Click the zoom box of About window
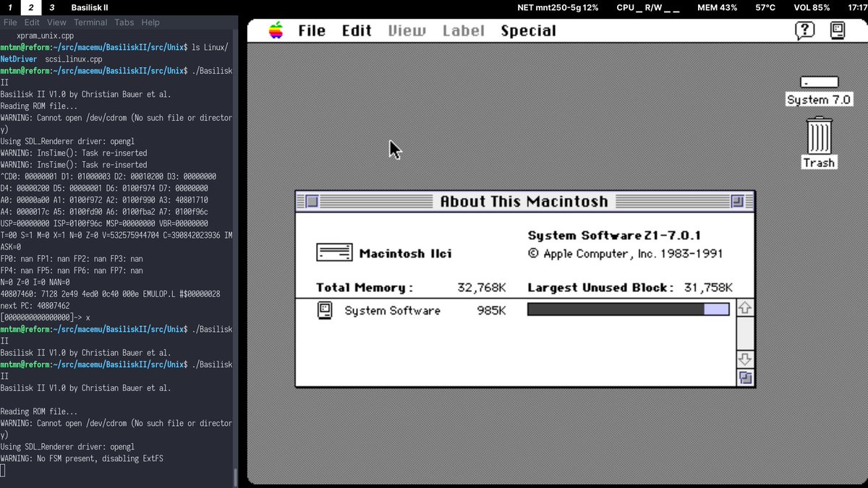Image resolution: width=868 pixels, height=488 pixels. click(x=737, y=202)
